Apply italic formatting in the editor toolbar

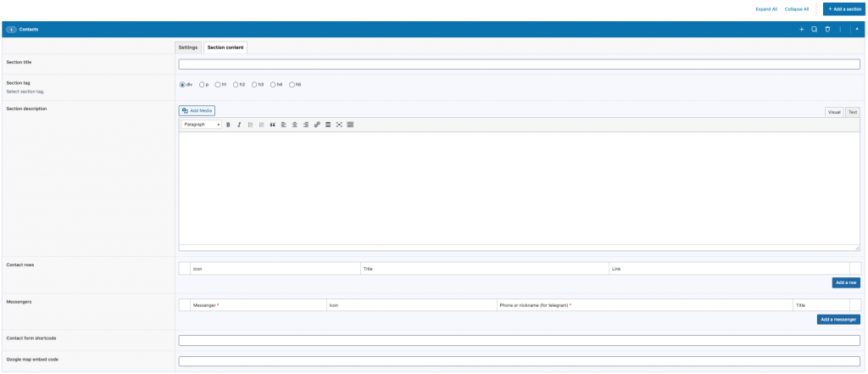[x=239, y=125]
